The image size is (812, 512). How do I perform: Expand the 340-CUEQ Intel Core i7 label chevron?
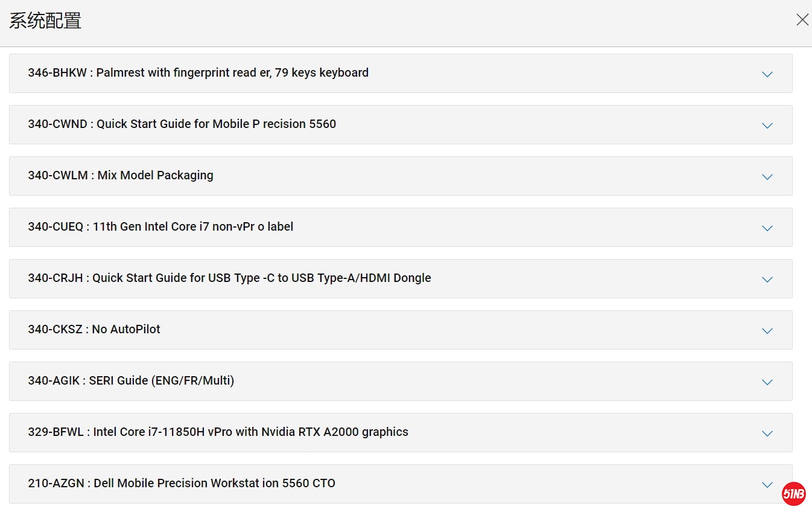click(x=767, y=228)
